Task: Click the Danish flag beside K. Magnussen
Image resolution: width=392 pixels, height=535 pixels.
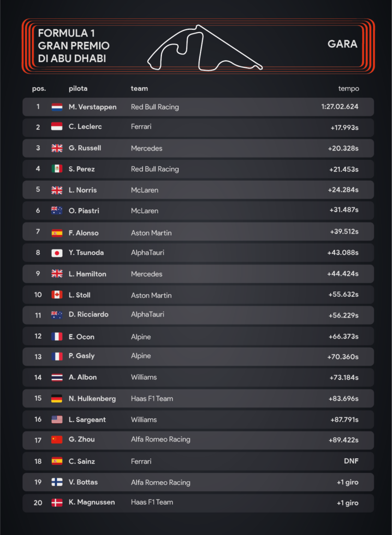Action: tap(56, 503)
